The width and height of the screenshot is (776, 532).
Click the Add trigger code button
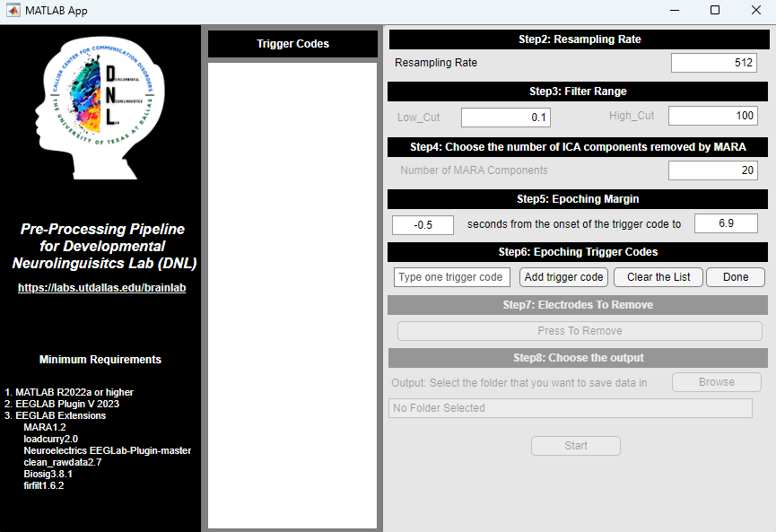point(562,277)
